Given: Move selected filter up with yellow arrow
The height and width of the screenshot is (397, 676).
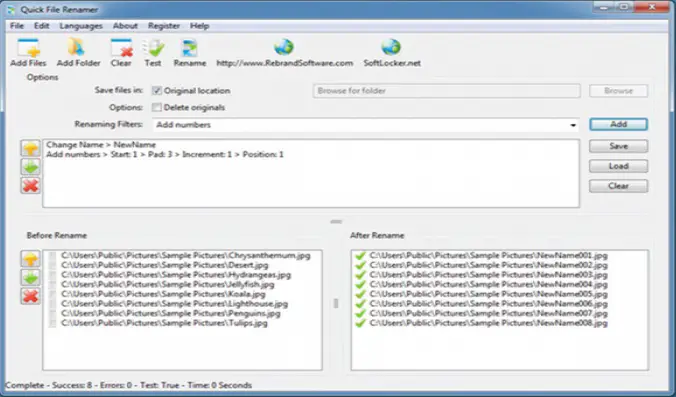Looking at the screenshot, I should coord(31,148).
